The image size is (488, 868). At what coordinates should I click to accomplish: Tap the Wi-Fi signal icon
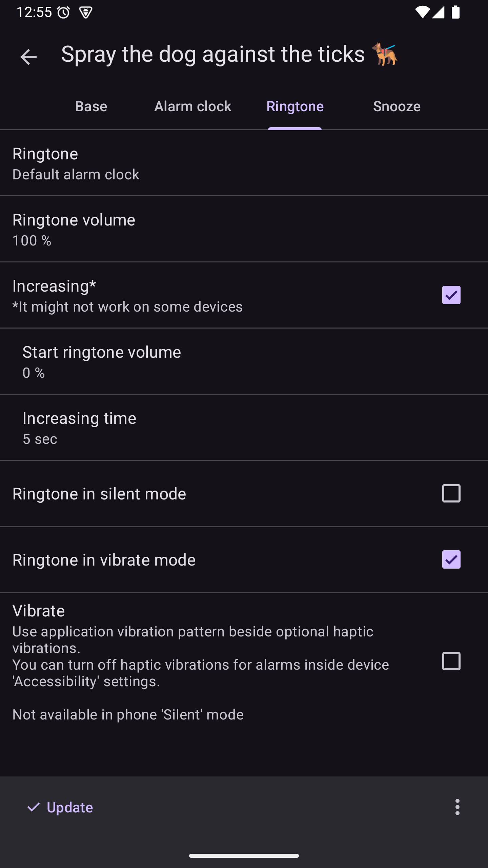pos(422,13)
